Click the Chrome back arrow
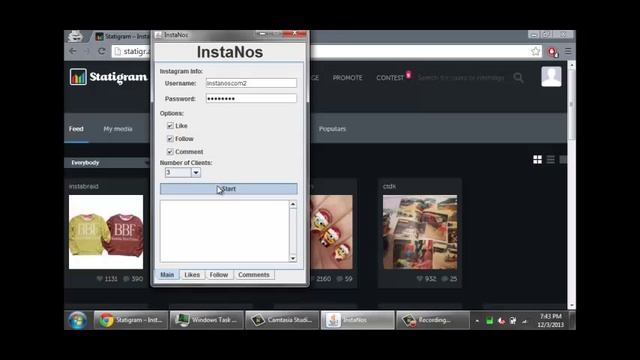 73,51
